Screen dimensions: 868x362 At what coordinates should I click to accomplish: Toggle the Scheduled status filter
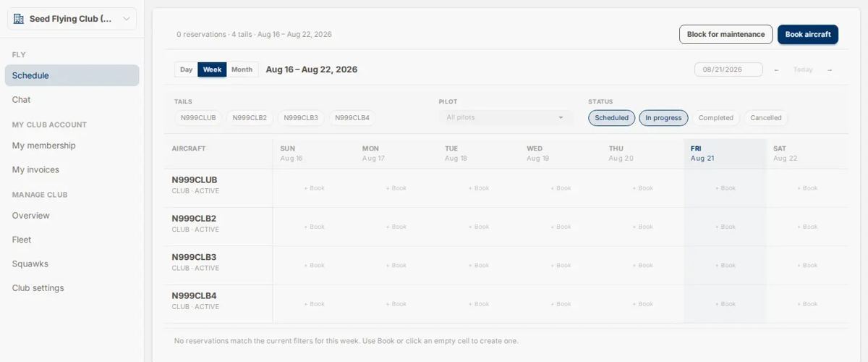612,118
